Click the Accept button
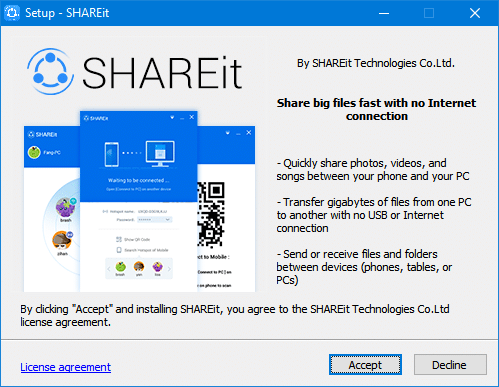Screen dimensions: 499x387 coord(365,365)
